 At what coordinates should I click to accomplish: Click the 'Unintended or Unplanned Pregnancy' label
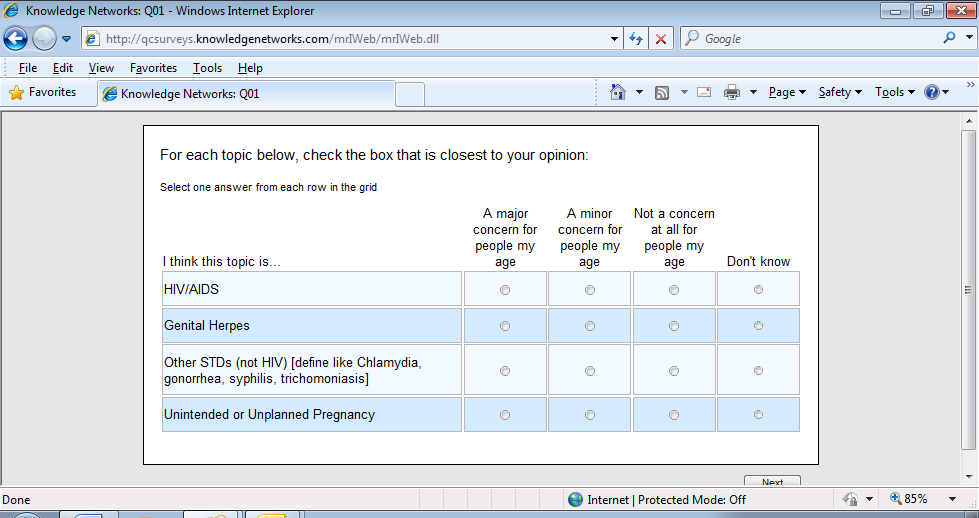[x=269, y=415]
